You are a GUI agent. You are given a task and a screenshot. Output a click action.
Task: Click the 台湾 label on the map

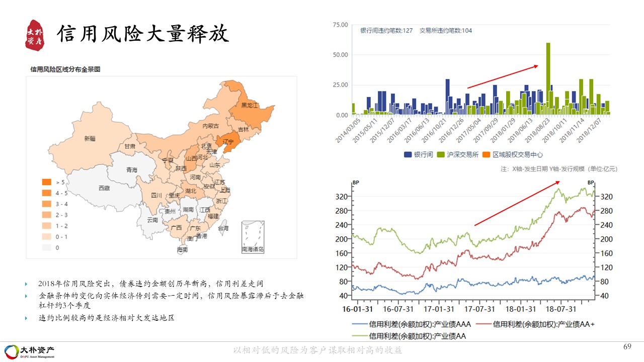(223, 228)
